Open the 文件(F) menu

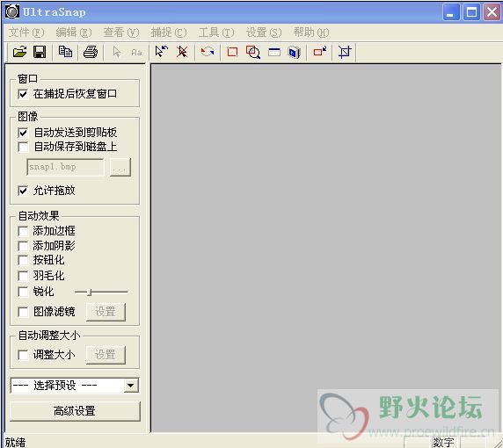(x=26, y=33)
